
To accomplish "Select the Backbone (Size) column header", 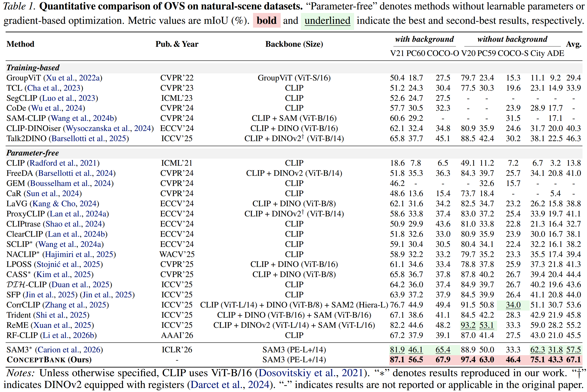I will pyautogui.click(x=294, y=44).
